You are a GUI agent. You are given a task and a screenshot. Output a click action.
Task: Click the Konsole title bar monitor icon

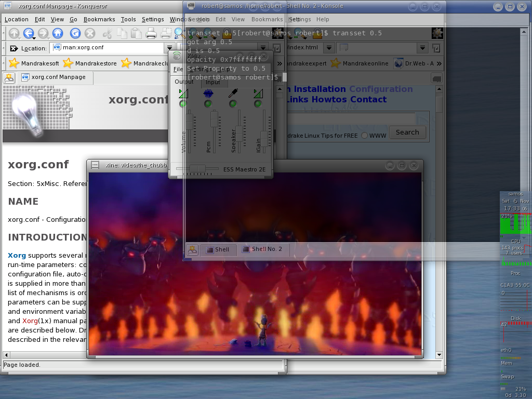(191, 6)
